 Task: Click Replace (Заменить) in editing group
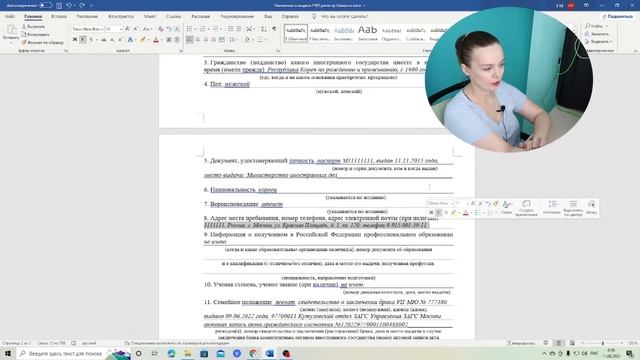click(598, 34)
